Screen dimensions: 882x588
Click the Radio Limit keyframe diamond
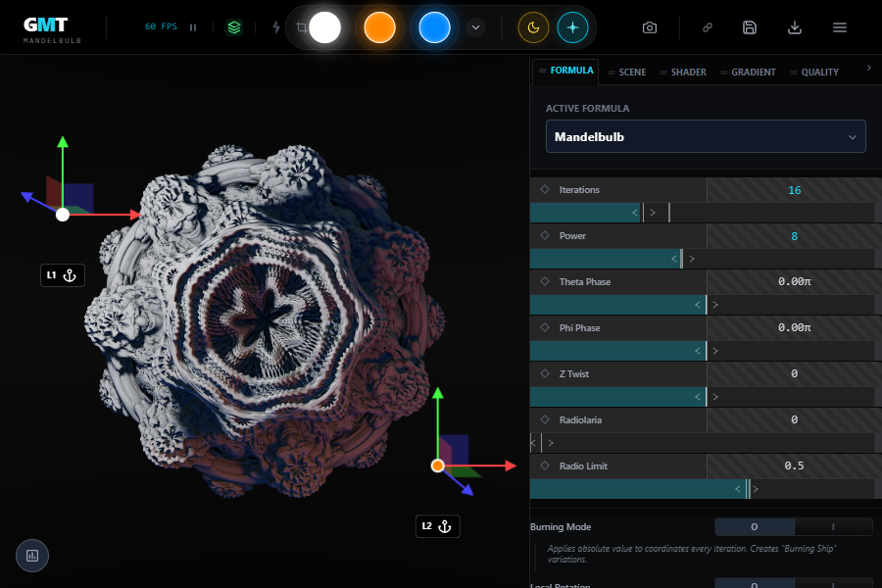point(545,465)
